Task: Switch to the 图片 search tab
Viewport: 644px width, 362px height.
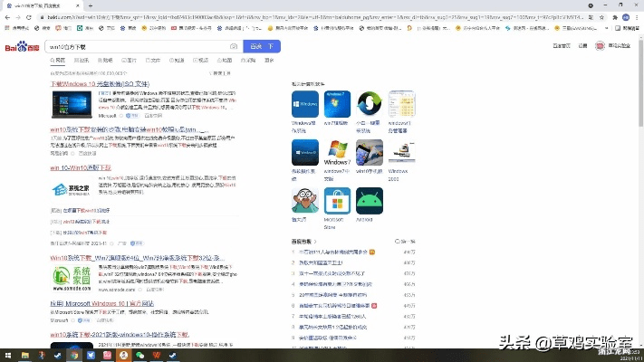Action: point(129,61)
